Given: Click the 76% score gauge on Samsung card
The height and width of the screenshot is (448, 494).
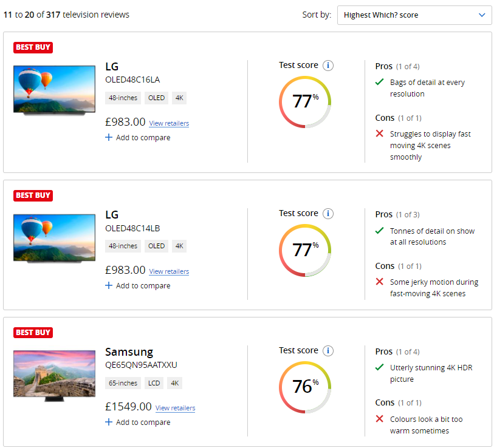Looking at the screenshot, I should tap(305, 387).
